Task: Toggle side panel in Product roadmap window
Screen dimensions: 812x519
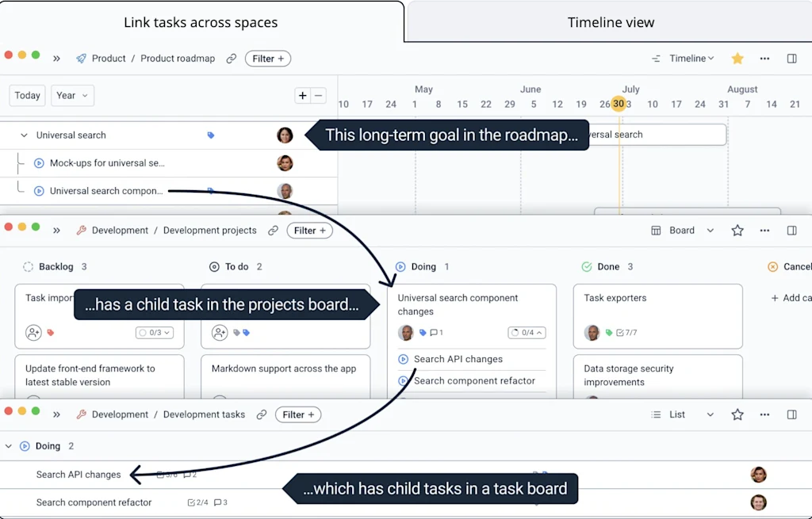Action: coord(791,59)
